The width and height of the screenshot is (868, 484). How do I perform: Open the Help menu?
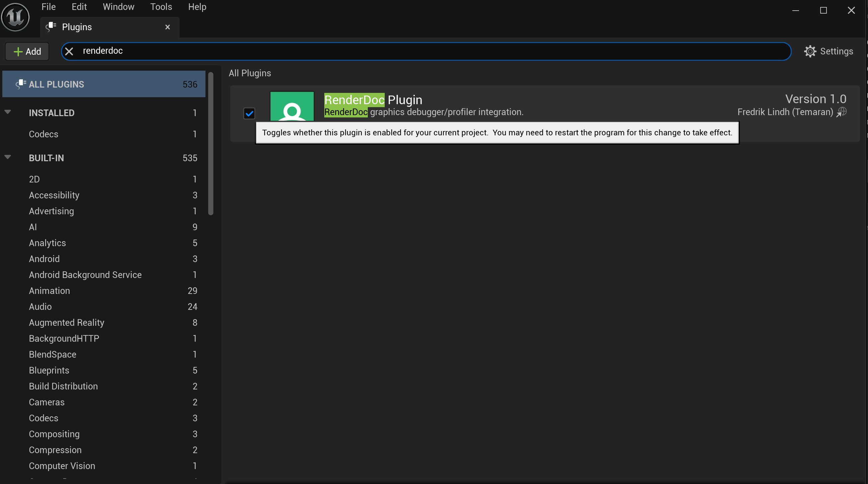(x=197, y=7)
